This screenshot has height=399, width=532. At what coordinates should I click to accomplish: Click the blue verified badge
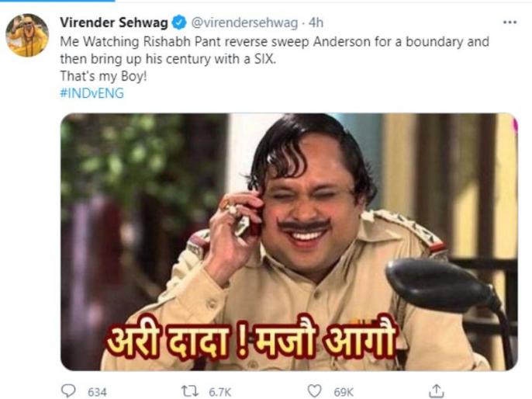point(179,23)
